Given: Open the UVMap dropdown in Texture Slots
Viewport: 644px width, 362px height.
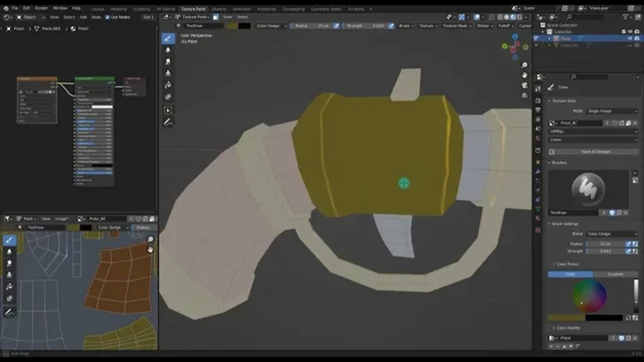Looking at the screenshot, I should tap(594, 131).
